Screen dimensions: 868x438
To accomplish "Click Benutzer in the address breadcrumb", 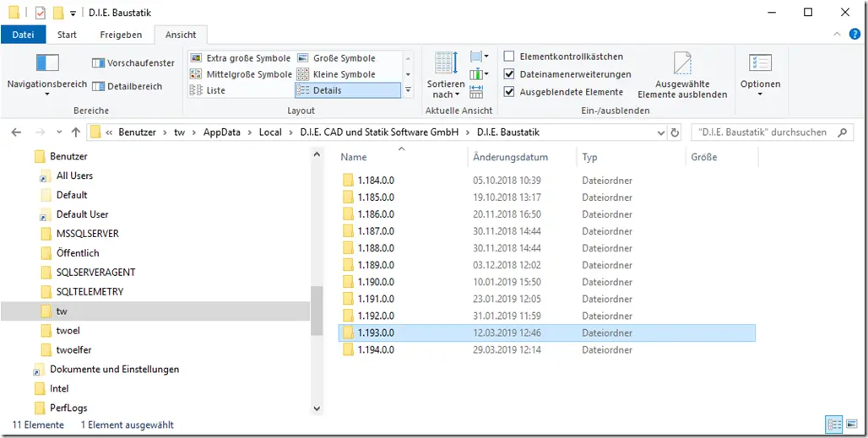I will [x=138, y=132].
